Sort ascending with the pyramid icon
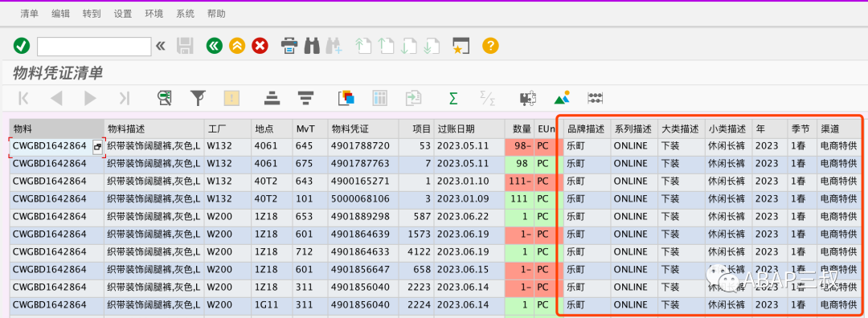 272,99
